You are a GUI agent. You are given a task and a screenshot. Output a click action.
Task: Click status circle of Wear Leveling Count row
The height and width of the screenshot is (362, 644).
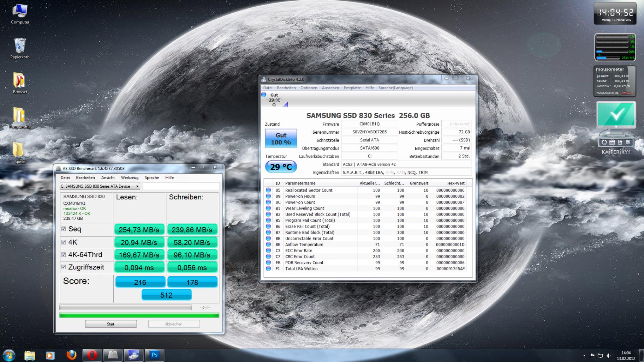(x=268, y=209)
